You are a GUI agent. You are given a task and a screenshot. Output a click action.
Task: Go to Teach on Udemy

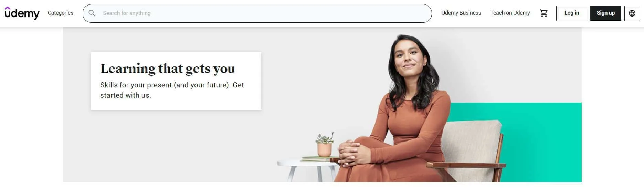click(510, 13)
